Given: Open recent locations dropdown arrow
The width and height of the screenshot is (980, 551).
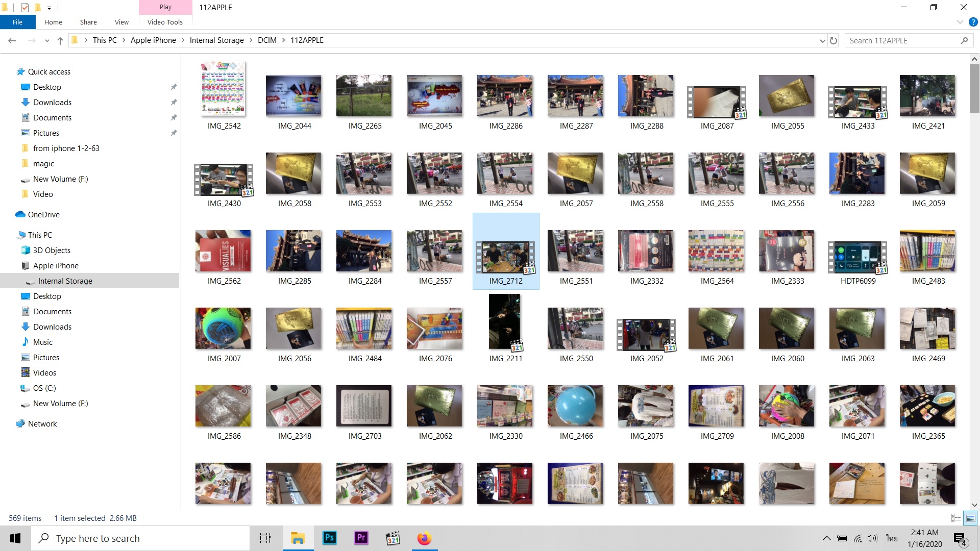Looking at the screenshot, I should [47, 40].
